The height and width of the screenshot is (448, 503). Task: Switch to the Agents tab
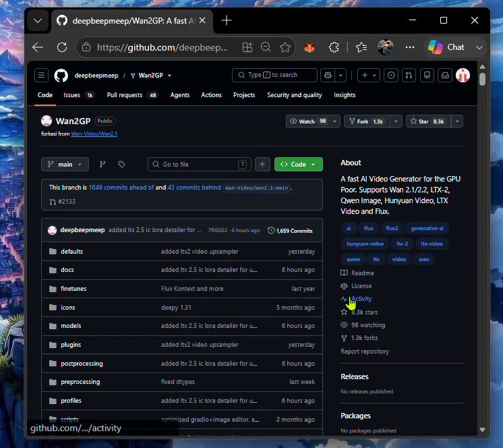(180, 95)
